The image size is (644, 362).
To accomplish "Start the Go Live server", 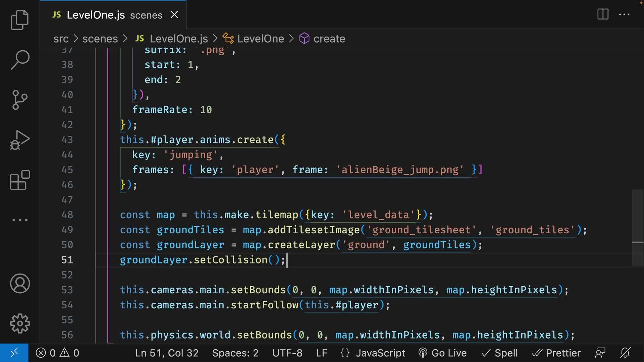I will (442, 353).
